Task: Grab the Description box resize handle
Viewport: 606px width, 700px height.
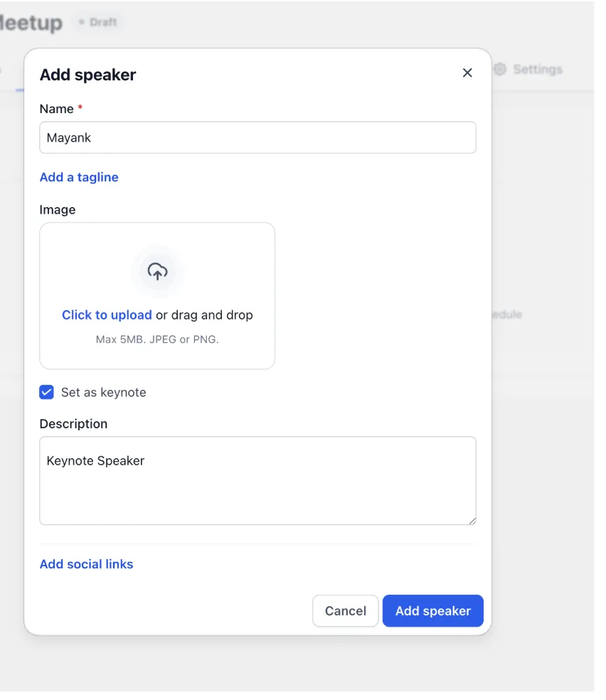Action: pos(472,521)
